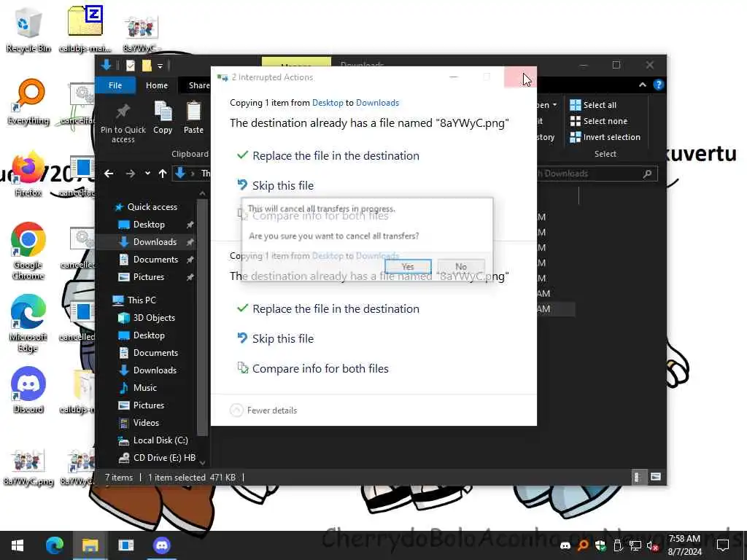
Task: Open the File tab in Explorer
Action: point(115,85)
